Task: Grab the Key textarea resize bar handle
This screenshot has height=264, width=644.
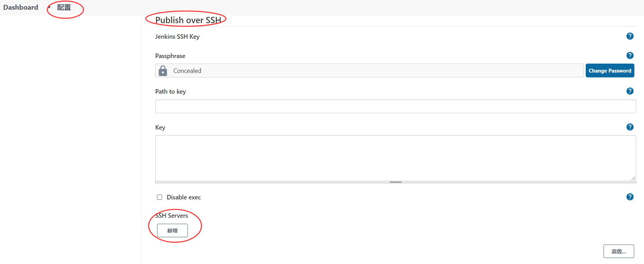Action: click(x=395, y=182)
